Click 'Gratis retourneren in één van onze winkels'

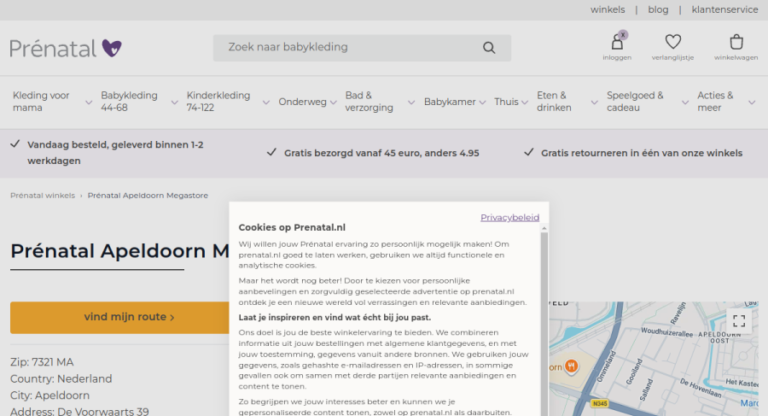point(642,153)
